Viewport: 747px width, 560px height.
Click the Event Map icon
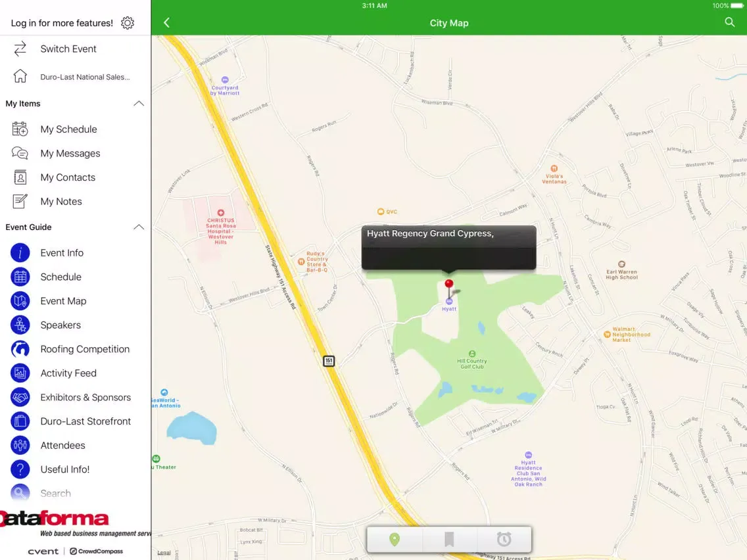(x=20, y=301)
